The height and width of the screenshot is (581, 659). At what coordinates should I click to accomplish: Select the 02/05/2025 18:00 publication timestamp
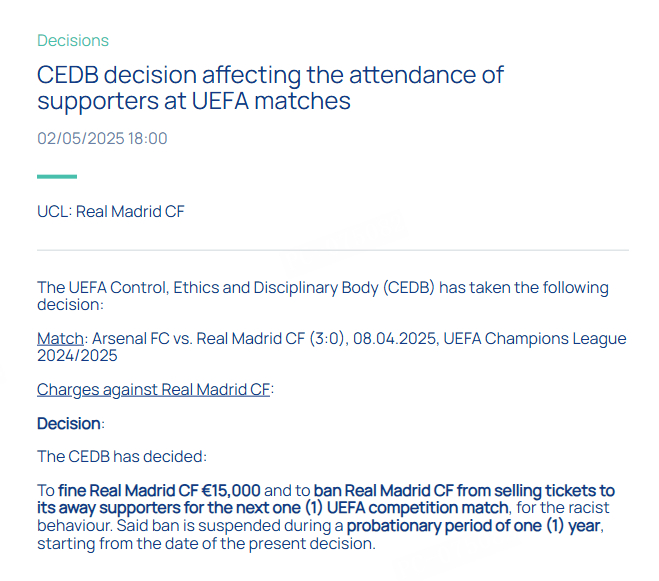pos(102,138)
